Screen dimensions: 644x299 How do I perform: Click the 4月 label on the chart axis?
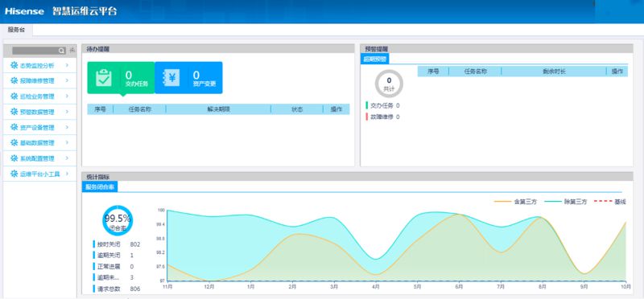pyautogui.click(x=375, y=287)
